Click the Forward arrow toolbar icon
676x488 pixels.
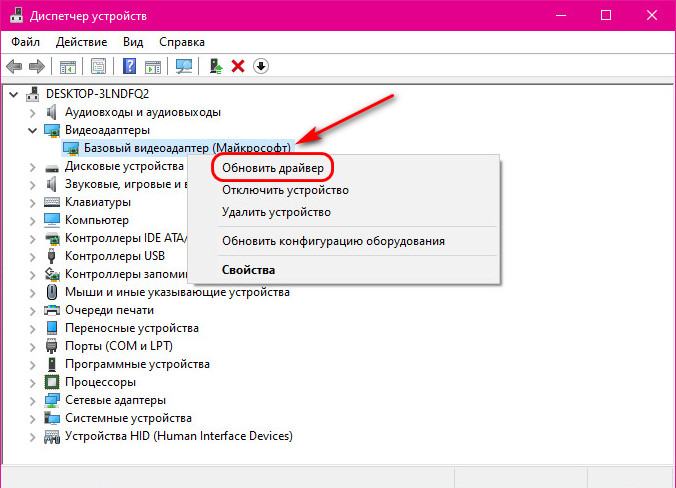pyautogui.click(x=37, y=66)
